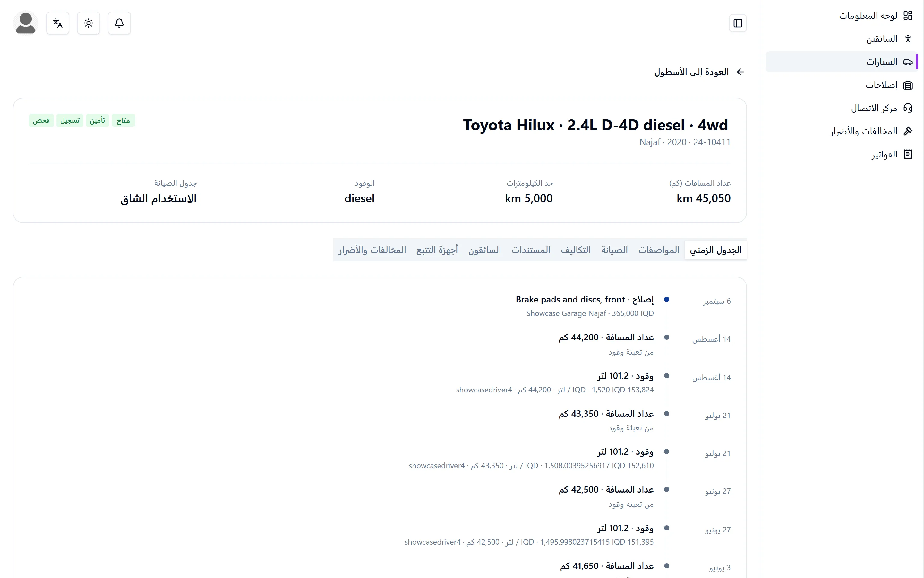This screenshot has width=924, height=578.
Task: Click the person icon for السائقين
Action: tap(908, 39)
